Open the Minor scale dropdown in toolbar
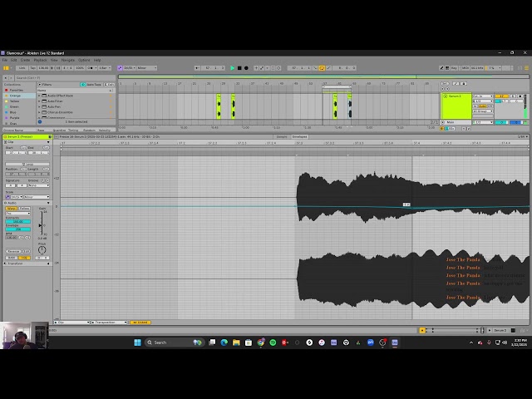 point(146,68)
